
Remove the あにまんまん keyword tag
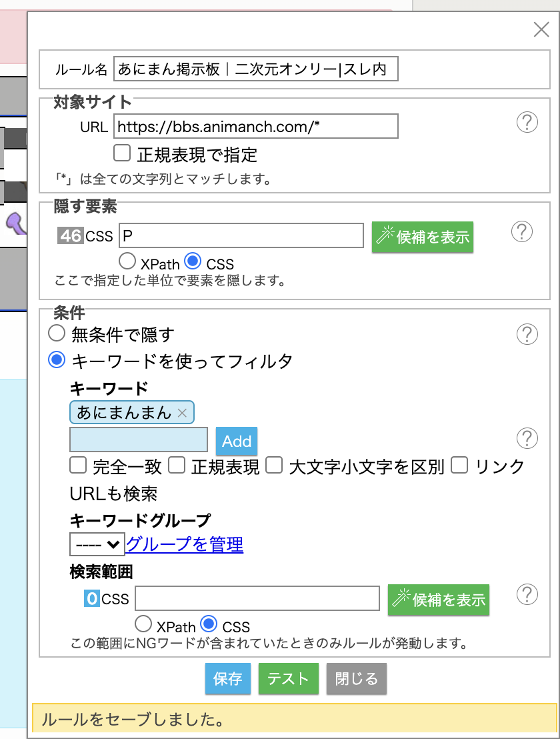pos(183,413)
